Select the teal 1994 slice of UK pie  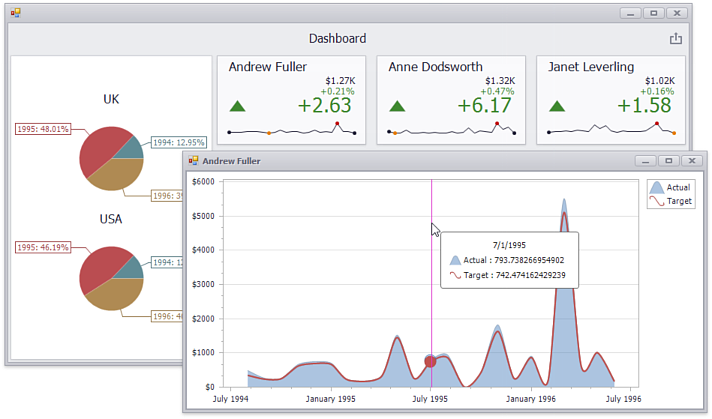pyautogui.click(x=132, y=150)
